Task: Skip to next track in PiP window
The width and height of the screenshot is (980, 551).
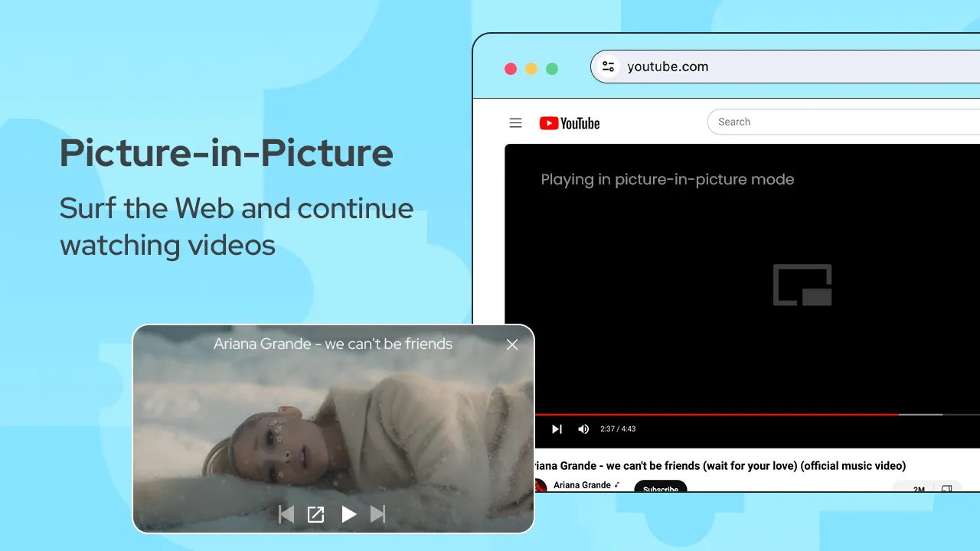Action: coord(377,514)
